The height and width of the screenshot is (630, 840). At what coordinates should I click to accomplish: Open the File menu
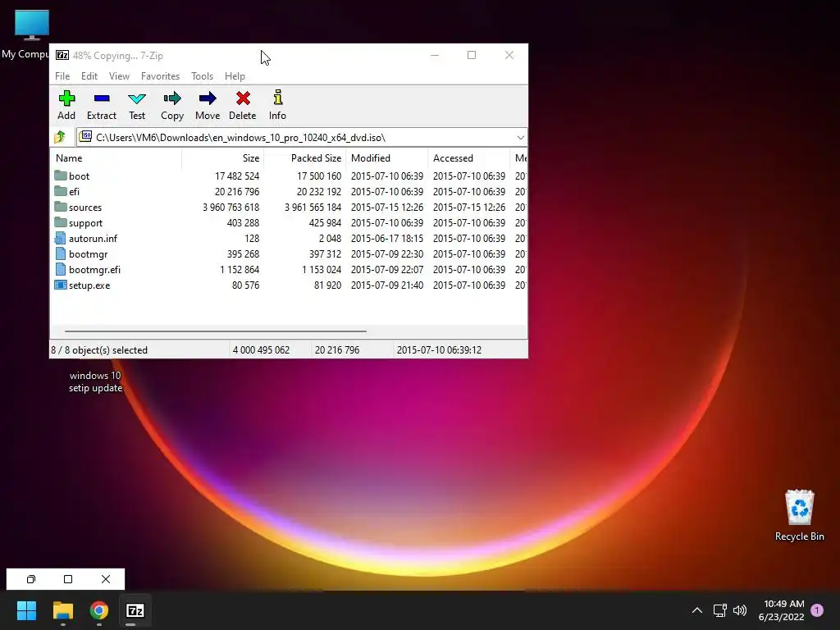pyautogui.click(x=62, y=76)
